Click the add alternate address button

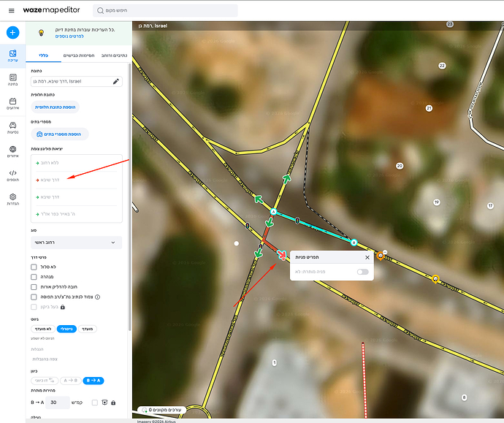pos(55,107)
